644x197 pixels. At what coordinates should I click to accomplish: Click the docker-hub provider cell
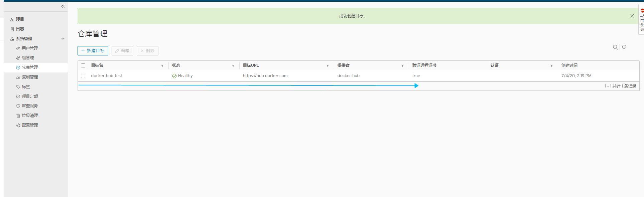pos(349,76)
